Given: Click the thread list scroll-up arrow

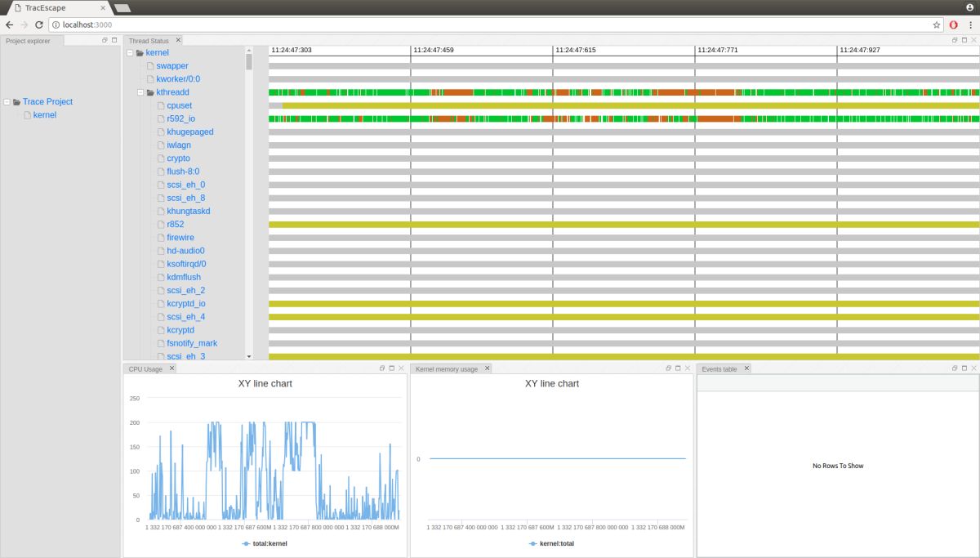Looking at the screenshot, I should (x=249, y=50).
